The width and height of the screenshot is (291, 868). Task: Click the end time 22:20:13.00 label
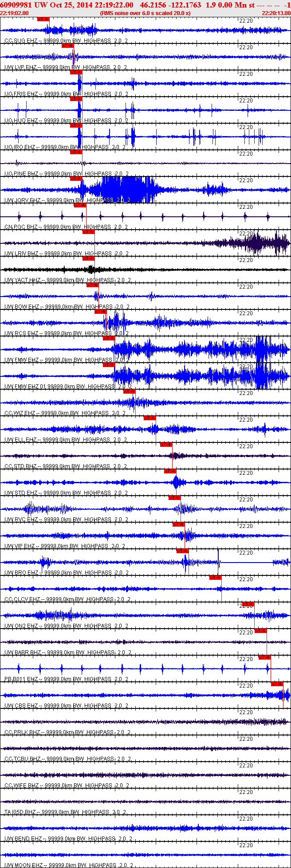276,13
